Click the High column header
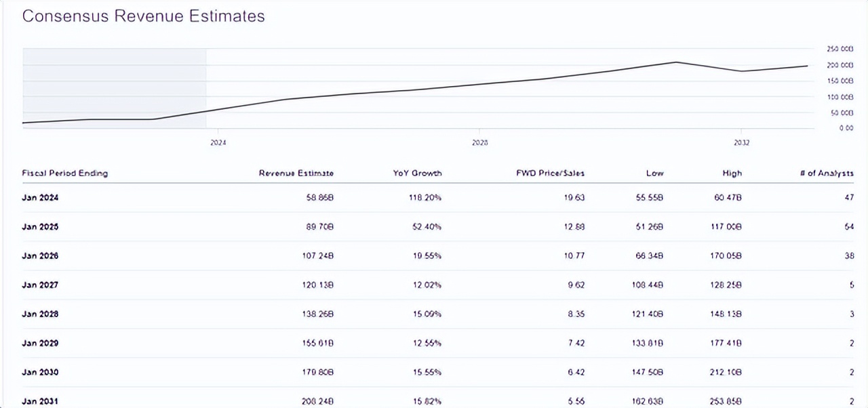The image size is (868, 408). (x=732, y=173)
